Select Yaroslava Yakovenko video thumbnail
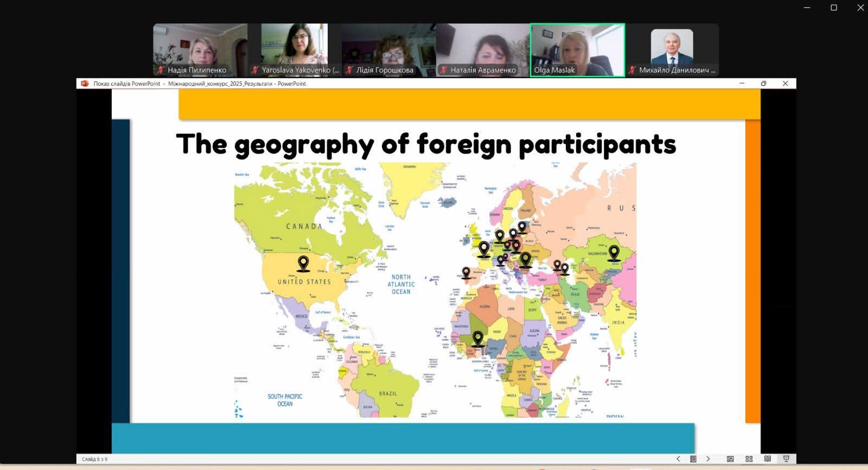Viewport: 868px width, 470px height. [295, 50]
